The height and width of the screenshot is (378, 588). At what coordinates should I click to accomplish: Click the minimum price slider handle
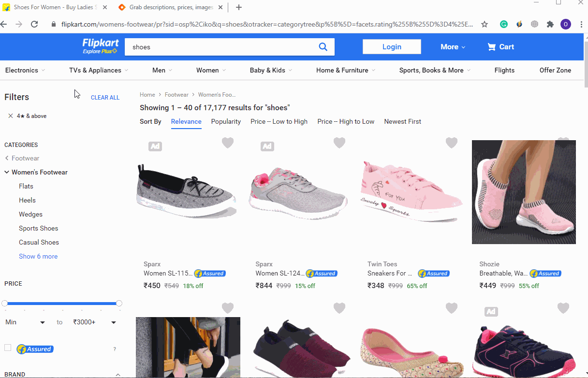5,303
